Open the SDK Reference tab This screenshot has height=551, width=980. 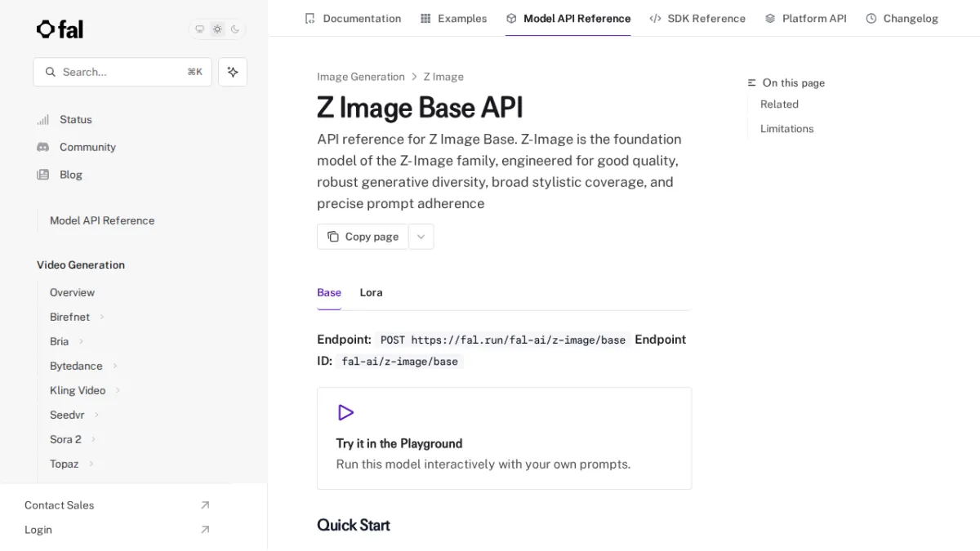point(697,18)
